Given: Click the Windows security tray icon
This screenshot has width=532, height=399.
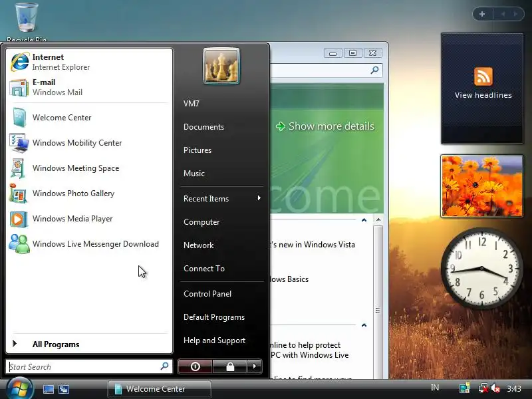Looking at the screenshot, I should pyautogui.click(x=464, y=388).
